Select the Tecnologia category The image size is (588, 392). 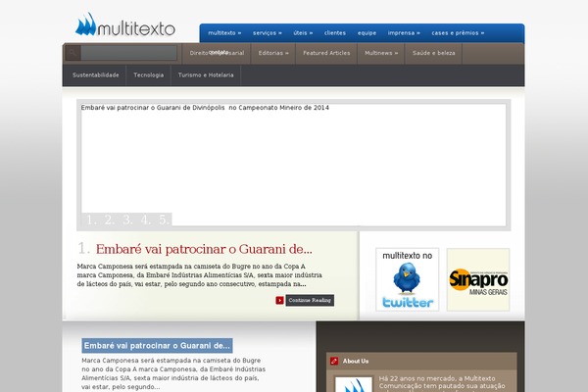tap(149, 75)
